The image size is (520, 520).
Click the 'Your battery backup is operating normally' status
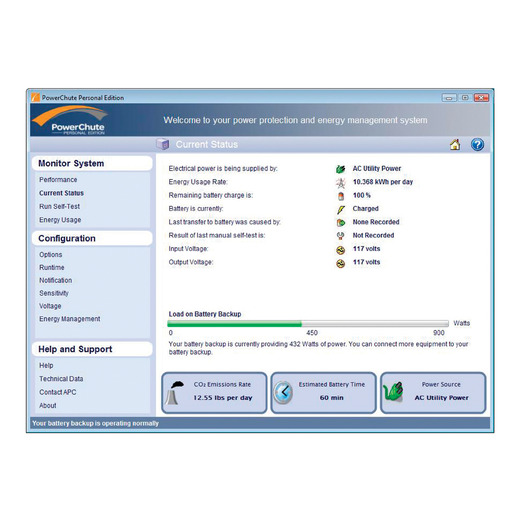pyautogui.click(x=95, y=423)
